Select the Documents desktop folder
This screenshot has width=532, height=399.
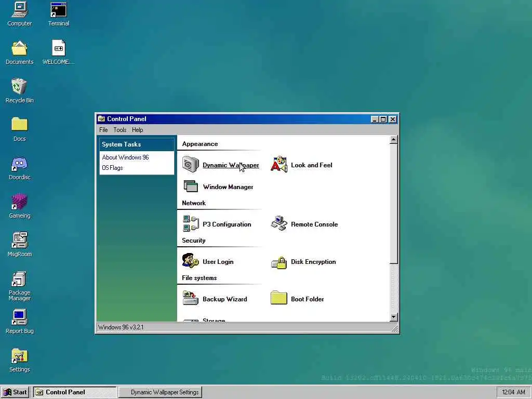[x=19, y=48]
